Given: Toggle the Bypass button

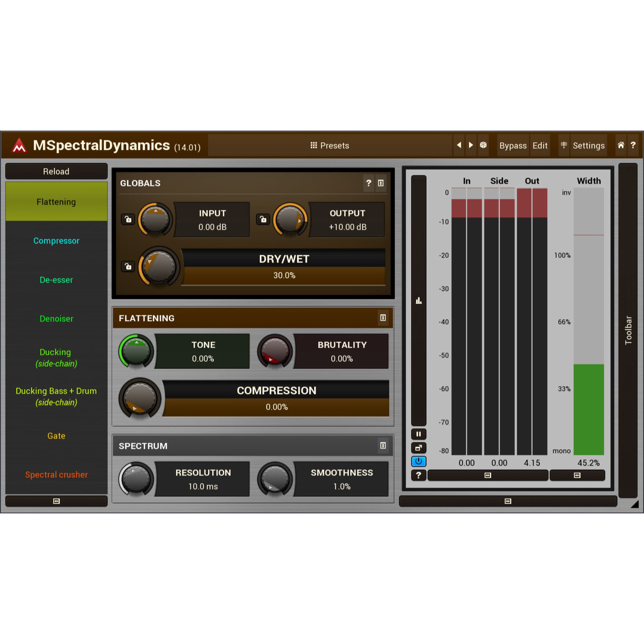Looking at the screenshot, I should point(513,145).
